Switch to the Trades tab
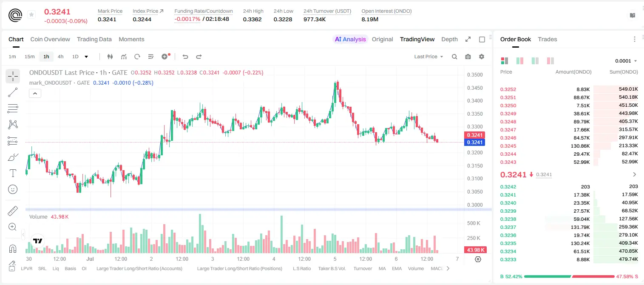644x285 pixels. (x=547, y=39)
